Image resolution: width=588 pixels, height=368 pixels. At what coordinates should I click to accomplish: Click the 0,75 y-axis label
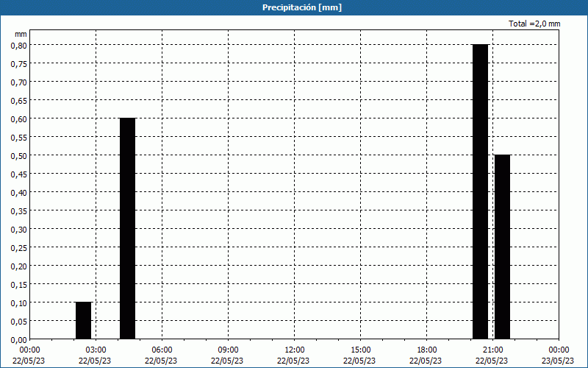[x=19, y=64]
